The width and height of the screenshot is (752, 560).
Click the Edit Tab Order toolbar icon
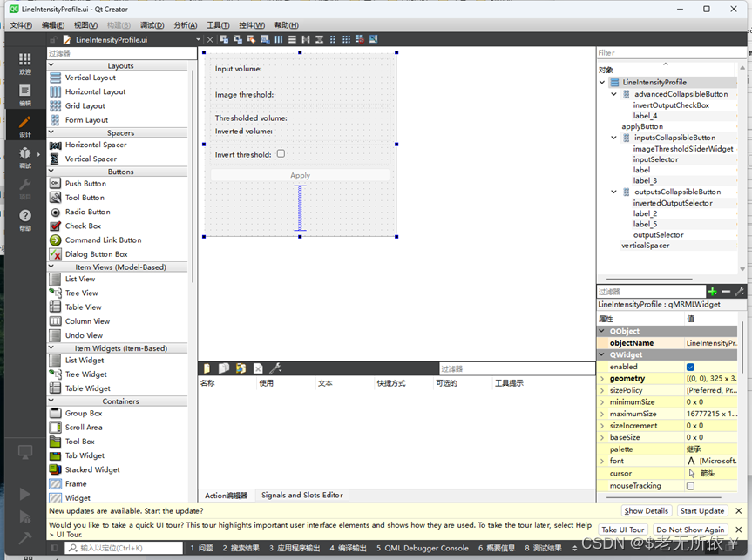point(265,39)
